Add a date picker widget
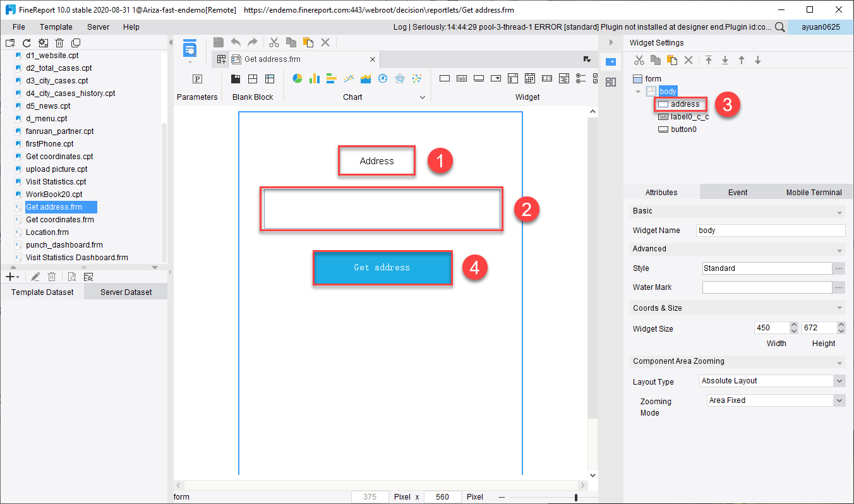 530,79
